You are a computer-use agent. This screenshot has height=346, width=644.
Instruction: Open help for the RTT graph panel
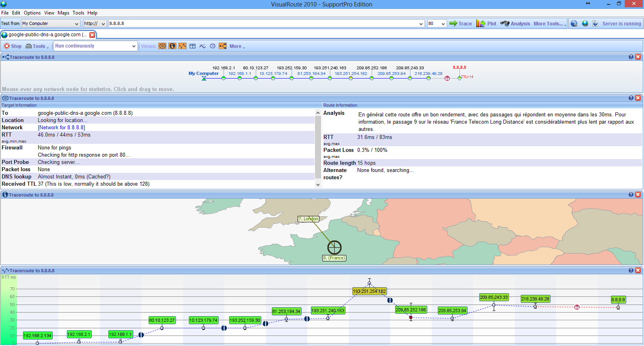(x=631, y=270)
